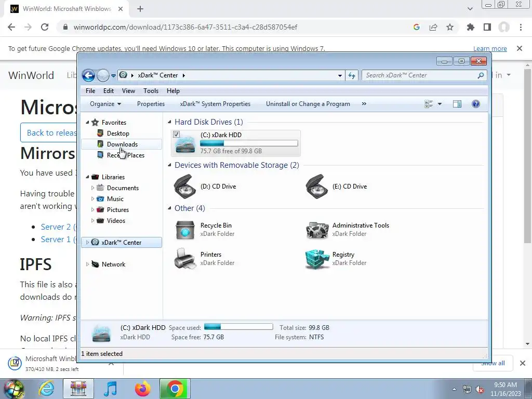Click the magnifier in the Explorer search box
This screenshot has width=532, height=399.
pos(481,75)
